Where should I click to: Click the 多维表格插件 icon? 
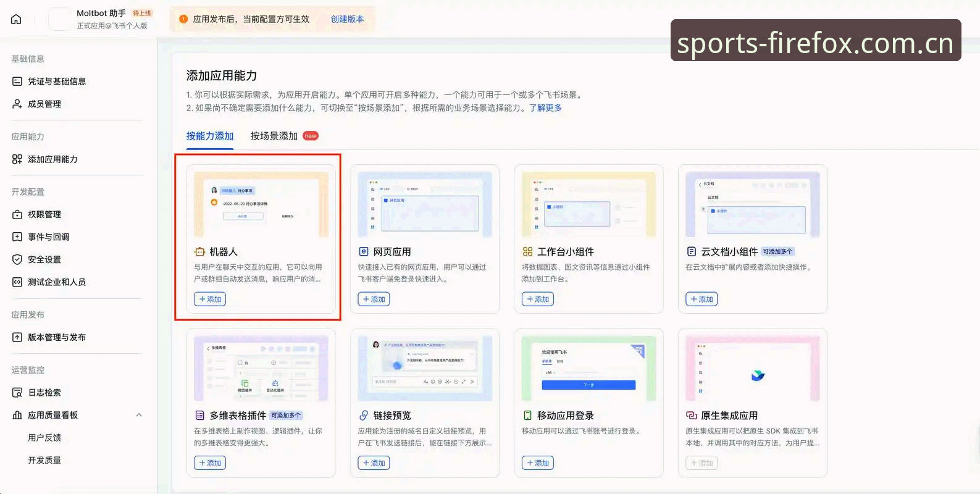tap(199, 416)
